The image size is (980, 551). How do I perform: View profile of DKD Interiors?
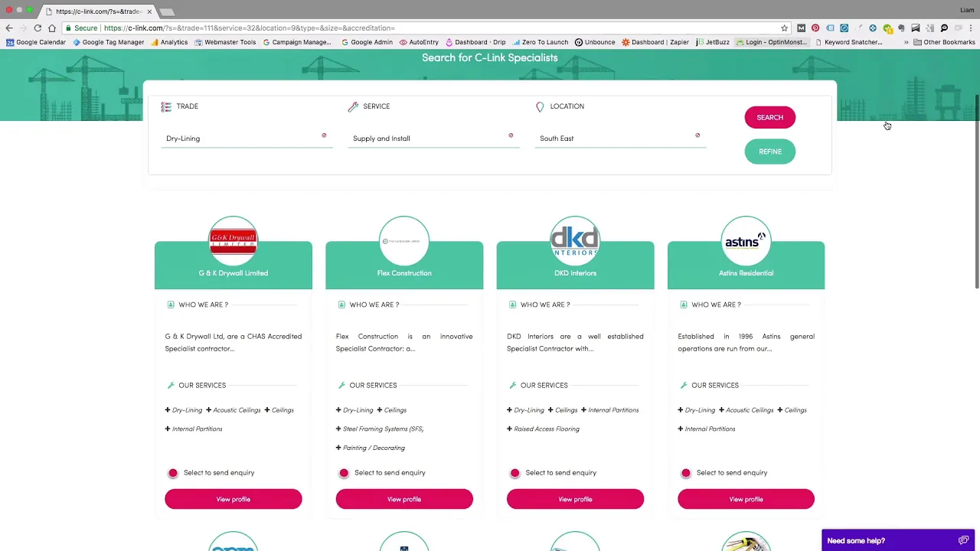tap(575, 499)
